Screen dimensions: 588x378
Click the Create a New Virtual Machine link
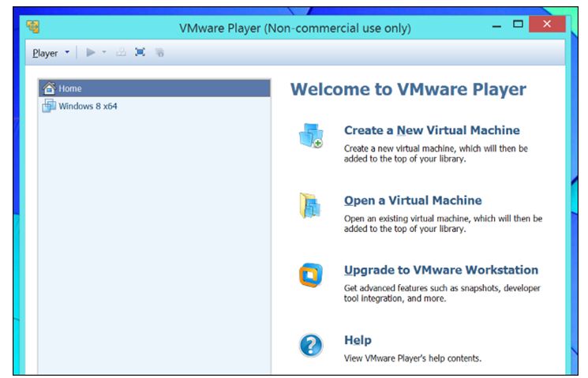(432, 130)
